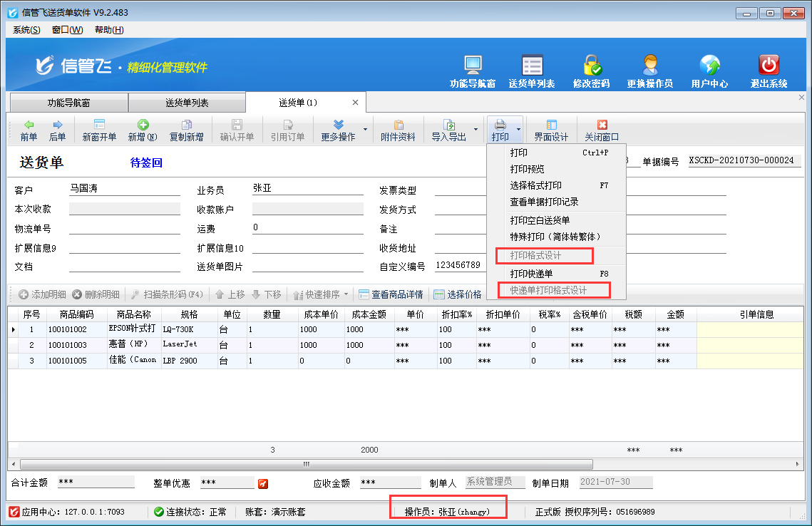Click the 客户 field showing 马国涛

(124, 189)
